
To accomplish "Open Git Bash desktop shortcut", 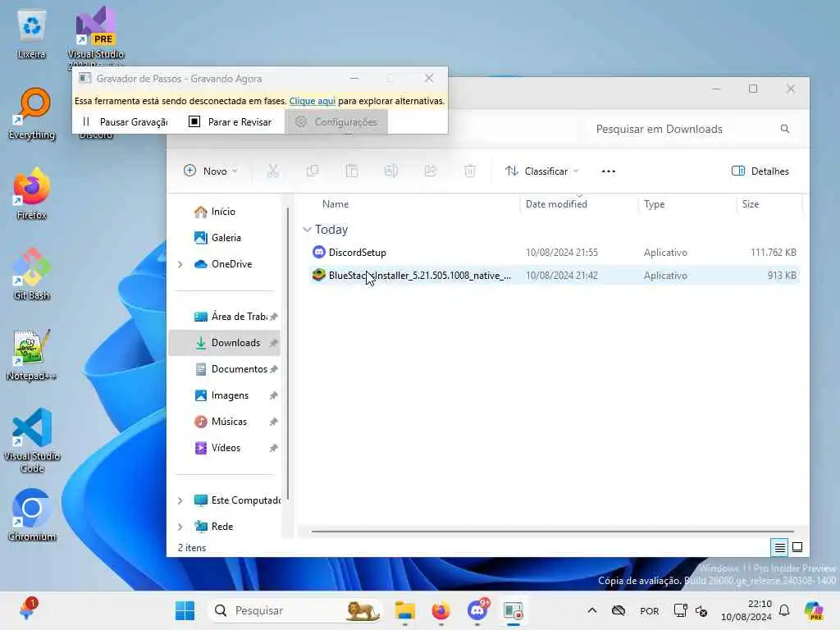I will coord(32,274).
